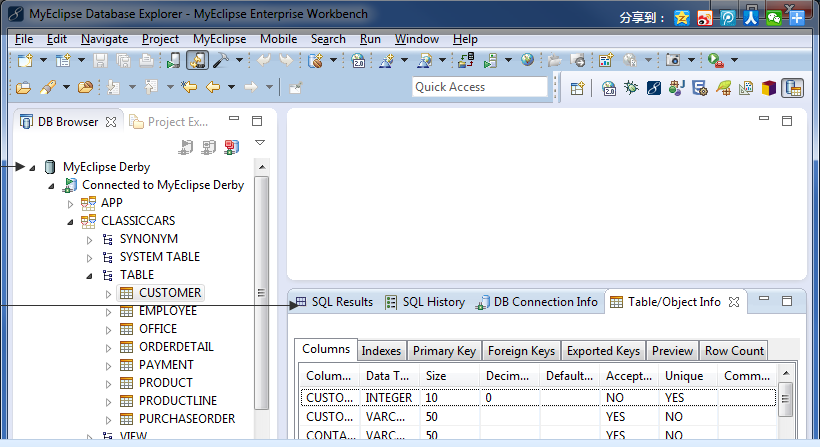Click the New wizard toolbar icon

[25, 61]
